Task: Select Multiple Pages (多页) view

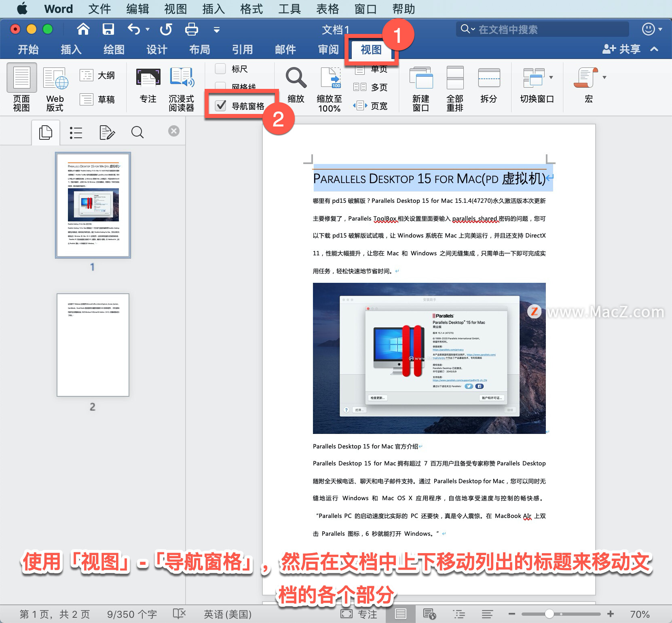Action: tap(371, 87)
